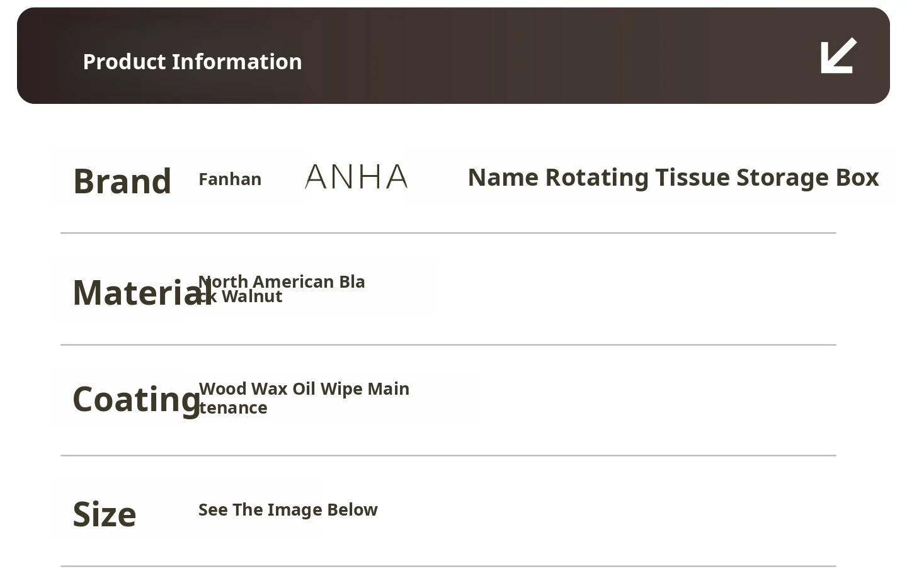The height and width of the screenshot is (588, 907).
Task: Click the divider line beneath the Coating row
Action: [448, 455]
